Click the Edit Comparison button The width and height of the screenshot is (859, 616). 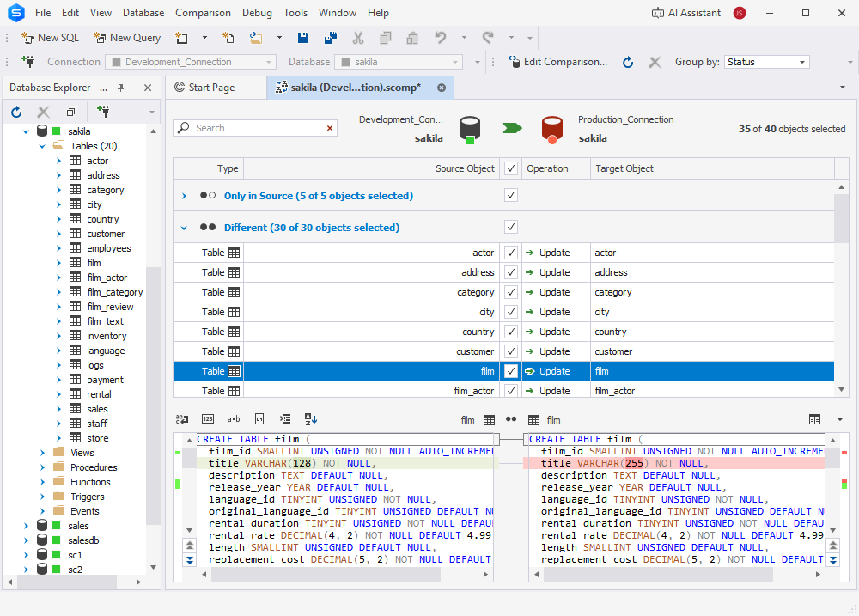pyautogui.click(x=557, y=62)
